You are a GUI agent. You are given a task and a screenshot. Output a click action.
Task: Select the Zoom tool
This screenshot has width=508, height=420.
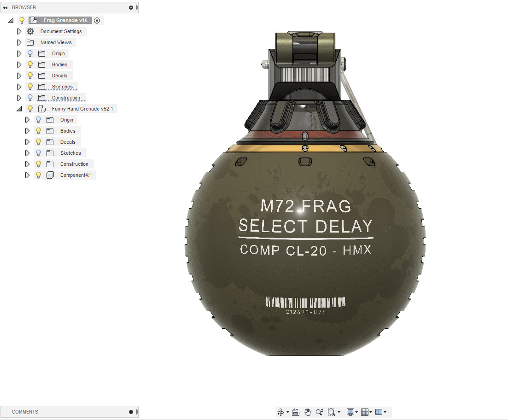[320, 412]
